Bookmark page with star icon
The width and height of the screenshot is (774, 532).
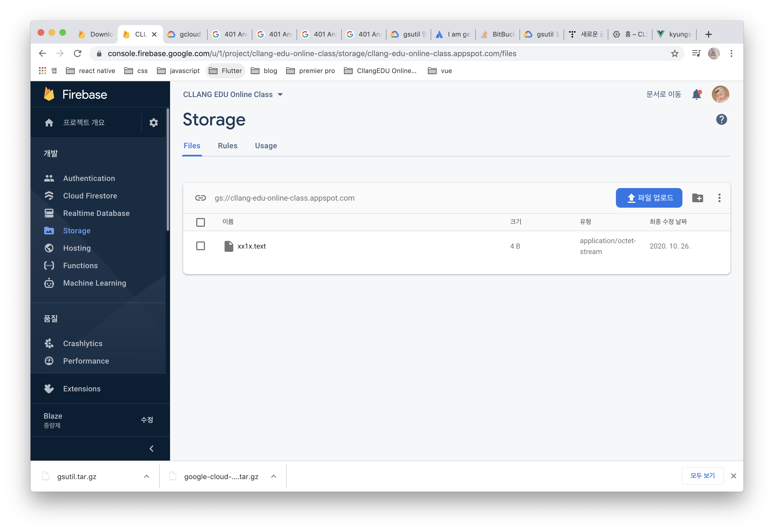click(674, 53)
